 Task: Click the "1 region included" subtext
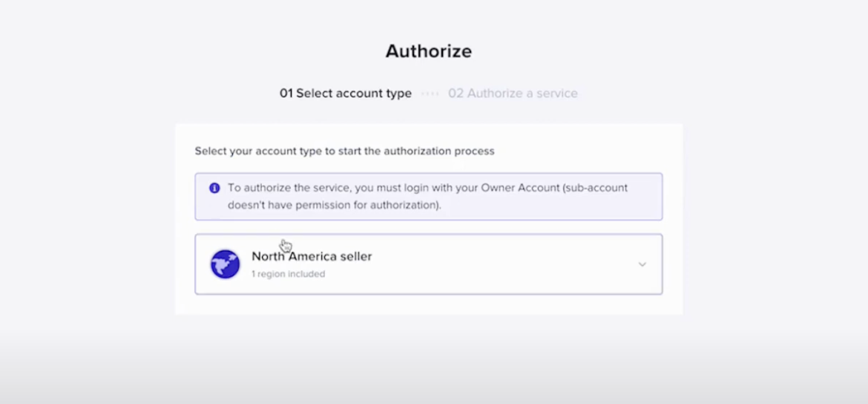[288, 274]
